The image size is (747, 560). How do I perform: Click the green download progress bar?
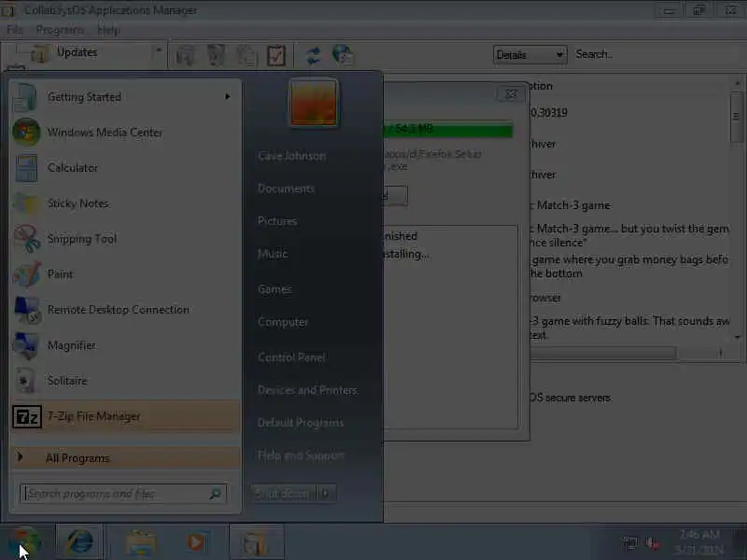tap(448, 130)
